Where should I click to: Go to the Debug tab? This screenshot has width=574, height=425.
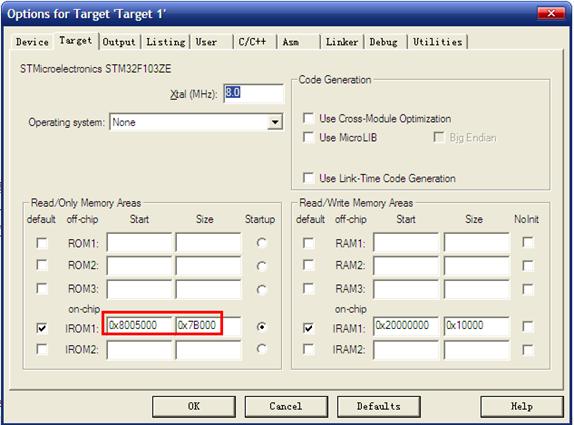pos(383,42)
